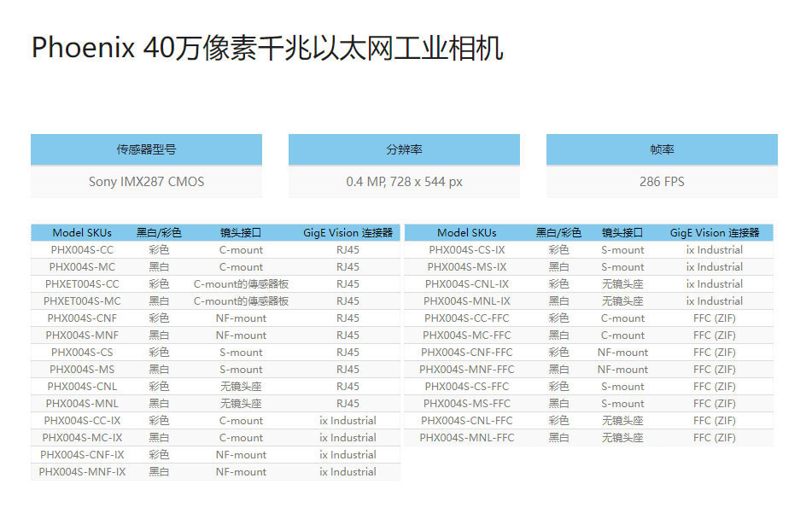Select the PHX004S-MNL-FFC model entry
This screenshot has width=812, height=525.
[467, 438]
